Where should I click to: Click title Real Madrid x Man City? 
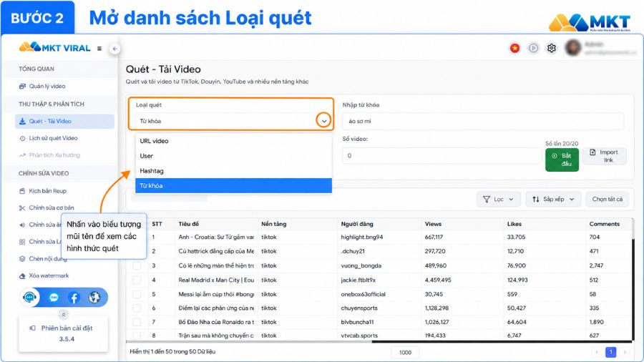point(216,280)
